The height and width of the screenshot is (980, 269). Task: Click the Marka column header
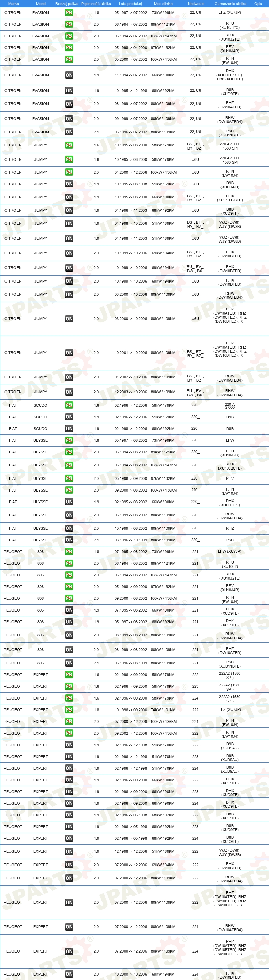coord(13,4)
